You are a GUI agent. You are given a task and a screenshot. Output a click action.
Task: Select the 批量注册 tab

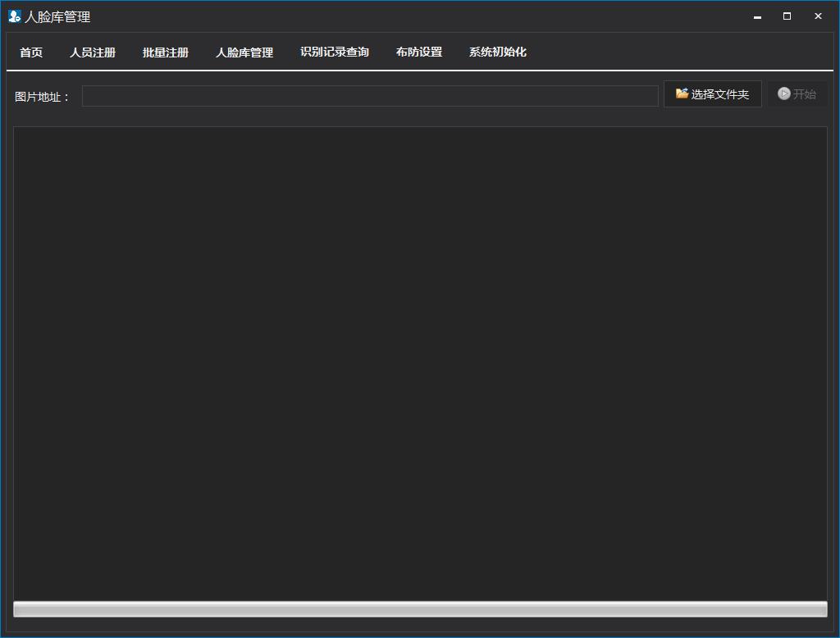click(166, 52)
